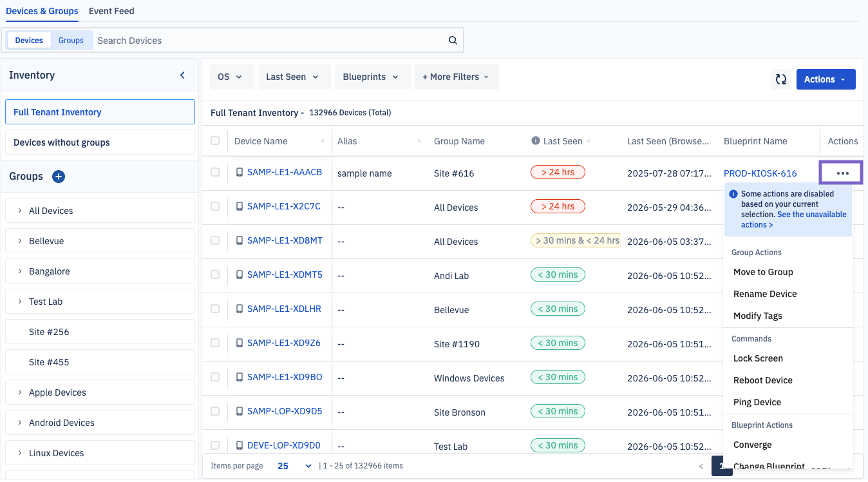Refresh the device list
The height and width of the screenshot is (482, 868).
pyautogui.click(x=781, y=79)
